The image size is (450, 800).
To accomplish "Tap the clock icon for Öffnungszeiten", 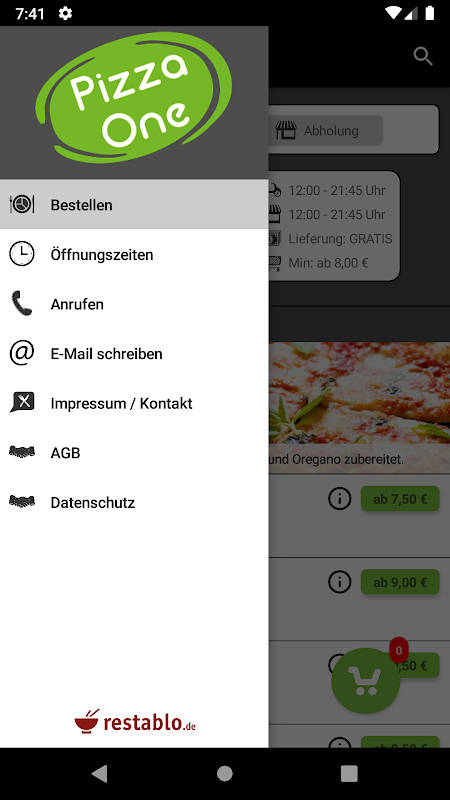I will [x=22, y=254].
